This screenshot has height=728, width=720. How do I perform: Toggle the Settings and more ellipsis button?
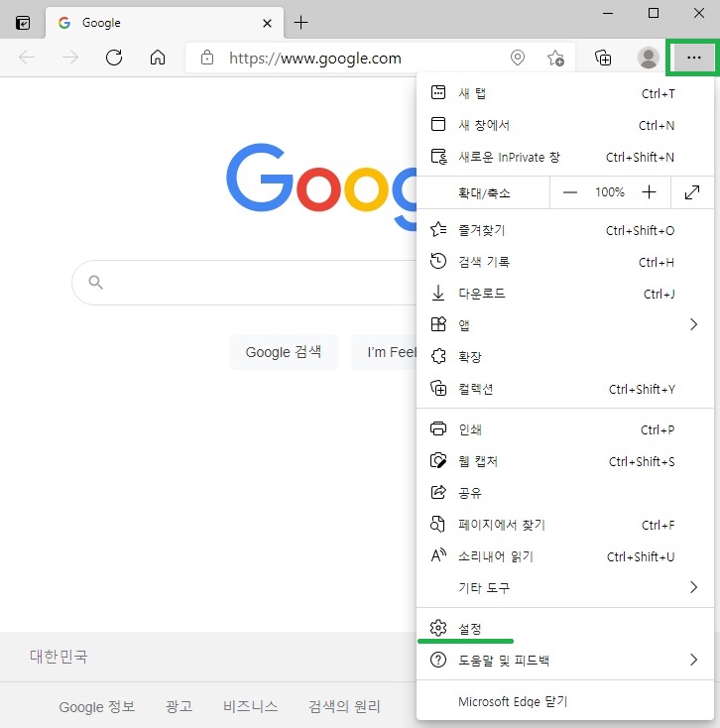[x=693, y=58]
